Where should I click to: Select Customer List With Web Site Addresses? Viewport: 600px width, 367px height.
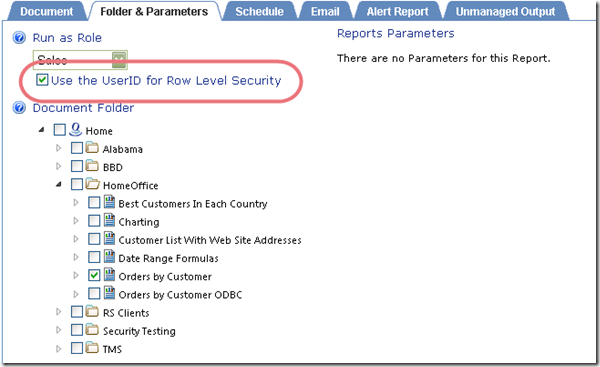pyautogui.click(x=210, y=240)
